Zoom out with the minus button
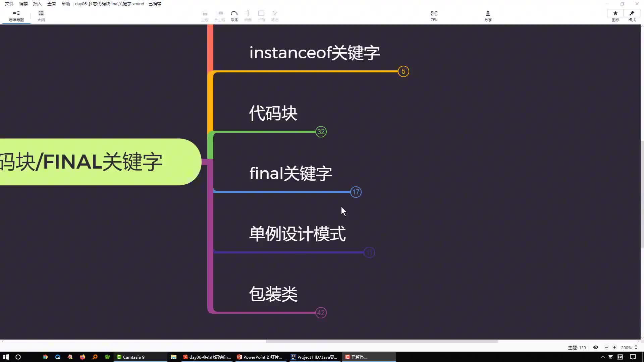This screenshot has width=644, height=362. [x=606, y=348]
